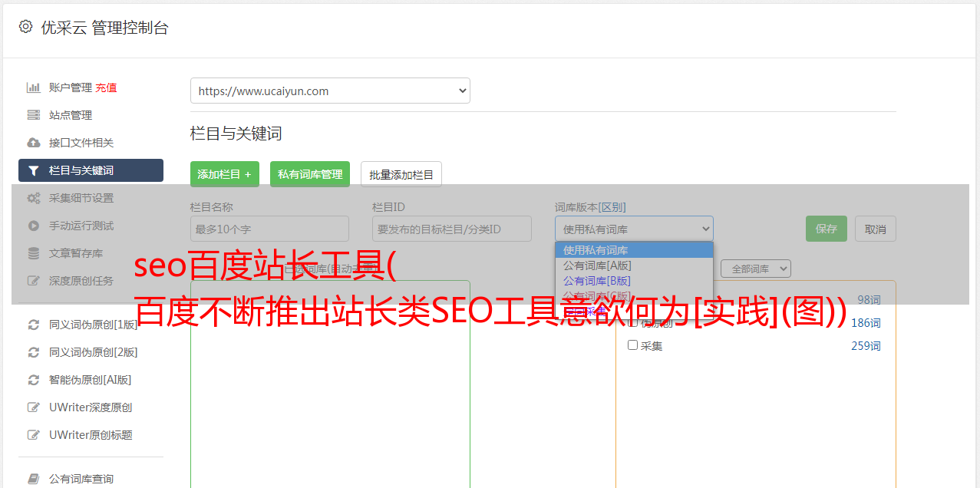Open 私有词库管理
The image size is (980, 488).
coord(310,174)
